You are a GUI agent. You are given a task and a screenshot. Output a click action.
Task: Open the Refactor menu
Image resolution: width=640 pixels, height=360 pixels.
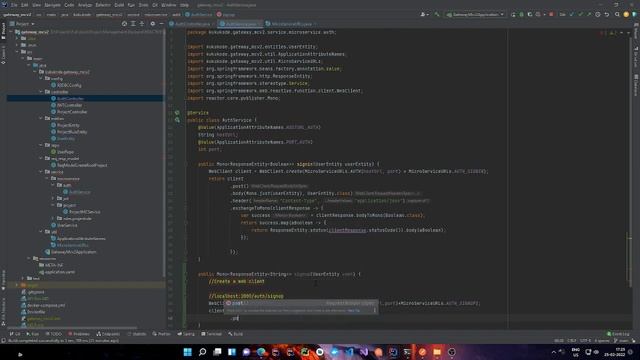[103, 5]
